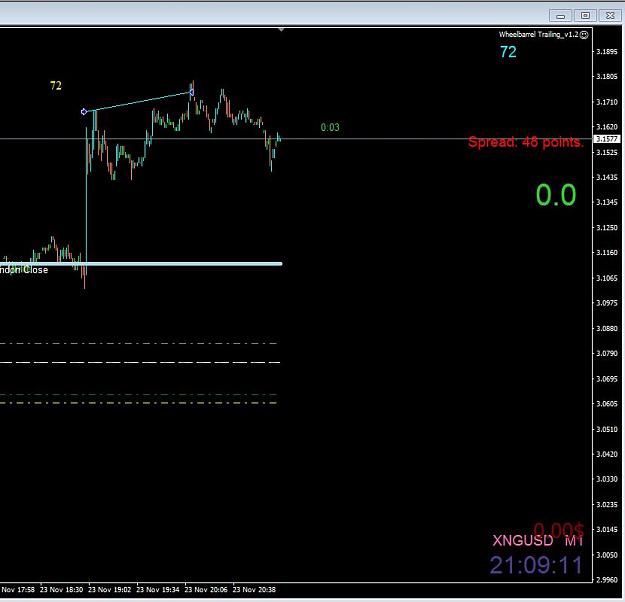
Task: Click the 23 Nov 18:30 time axis label
Action: 61,590
